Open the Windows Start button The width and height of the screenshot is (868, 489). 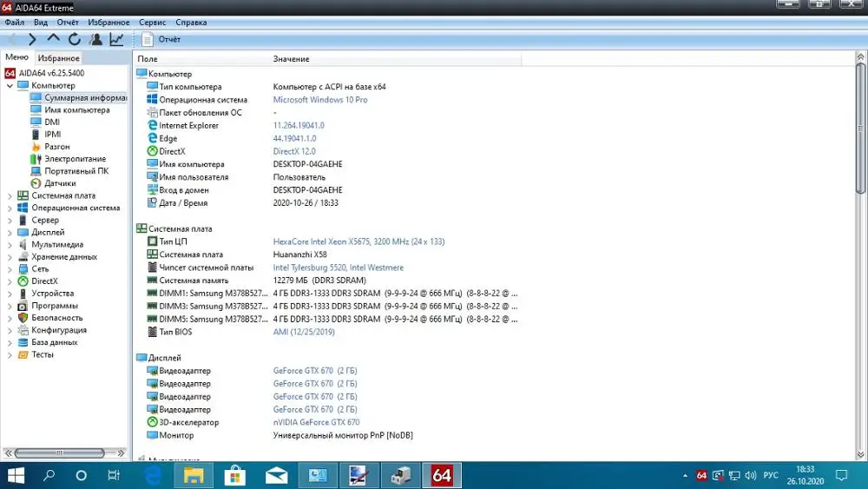point(16,475)
